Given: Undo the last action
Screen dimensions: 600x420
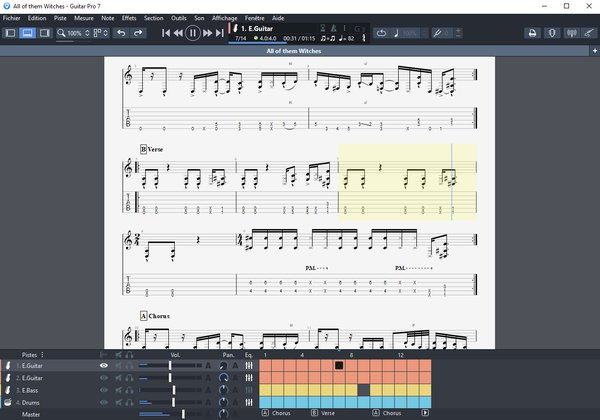Looking at the screenshot, I should pos(121,33).
